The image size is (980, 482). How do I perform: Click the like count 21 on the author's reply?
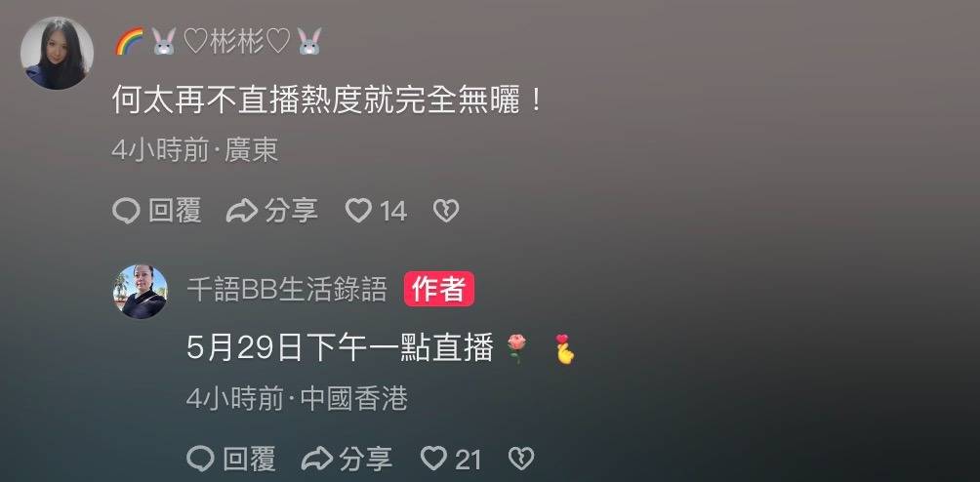click(x=469, y=461)
